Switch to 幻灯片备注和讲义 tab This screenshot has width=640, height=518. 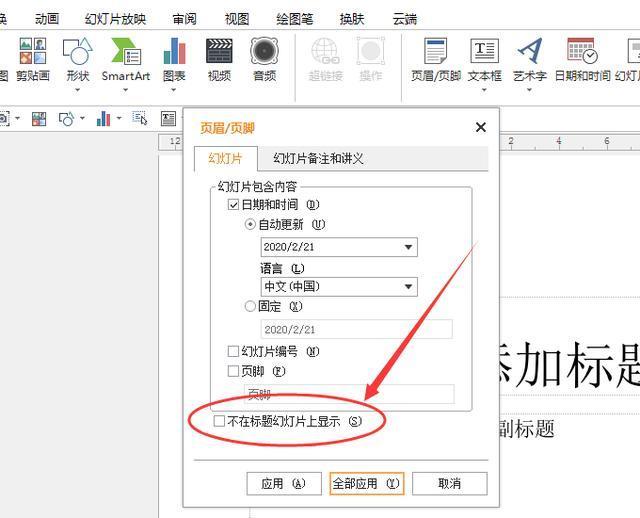click(x=318, y=159)
